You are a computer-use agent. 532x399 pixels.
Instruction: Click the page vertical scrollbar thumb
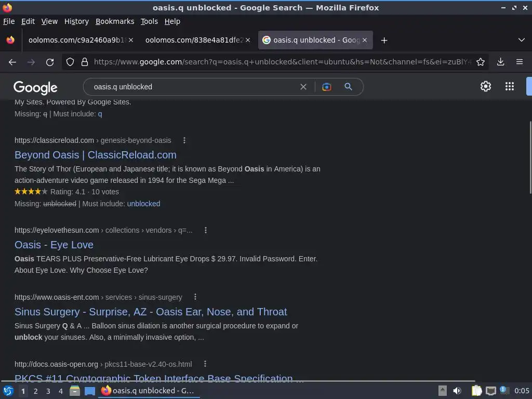530,157
